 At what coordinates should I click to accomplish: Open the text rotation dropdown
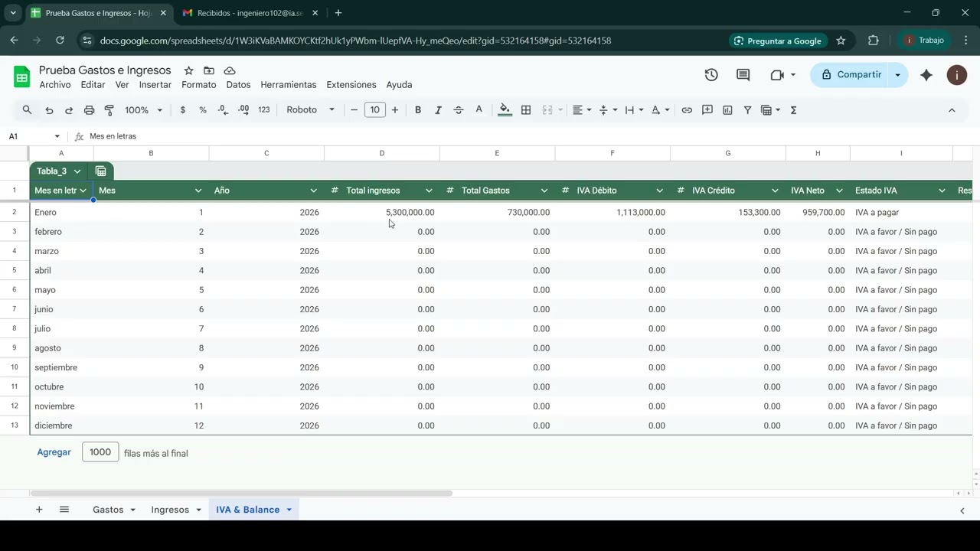[660, 110]
